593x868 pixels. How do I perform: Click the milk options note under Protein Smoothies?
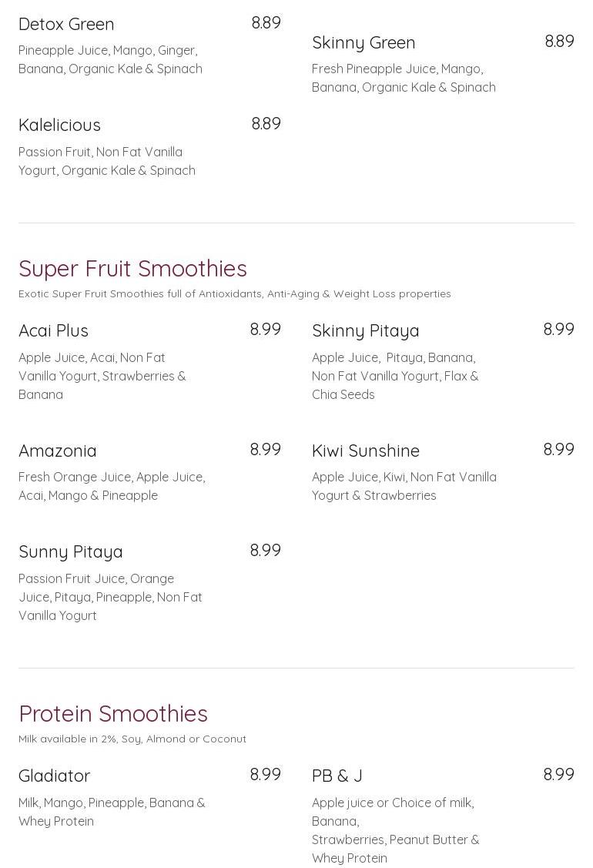pos(132,739)
